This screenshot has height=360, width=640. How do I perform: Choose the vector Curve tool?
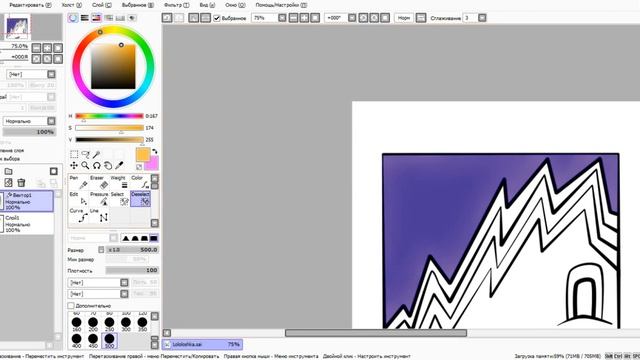[79, 215]
